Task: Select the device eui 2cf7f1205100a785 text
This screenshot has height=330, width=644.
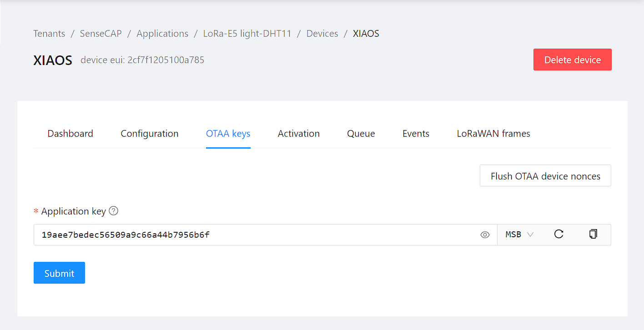Action: [142, 60]
